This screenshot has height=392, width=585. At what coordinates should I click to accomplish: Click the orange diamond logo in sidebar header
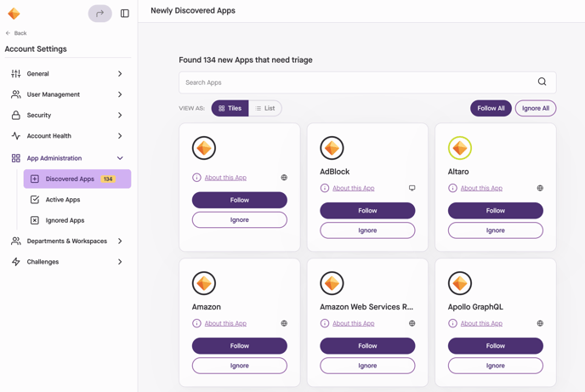14,14
